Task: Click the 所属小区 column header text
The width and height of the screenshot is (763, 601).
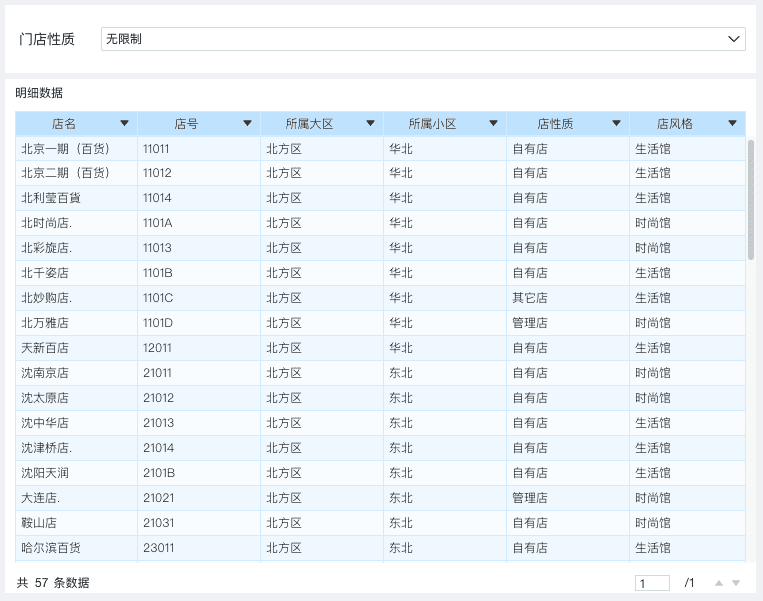Action: click(x=432, y=124)
